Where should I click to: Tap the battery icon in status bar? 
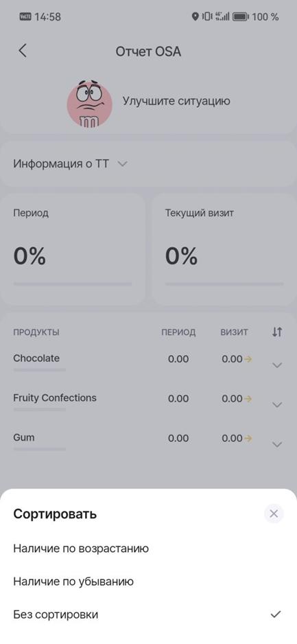pyautogui.click(x=240, y=17)
